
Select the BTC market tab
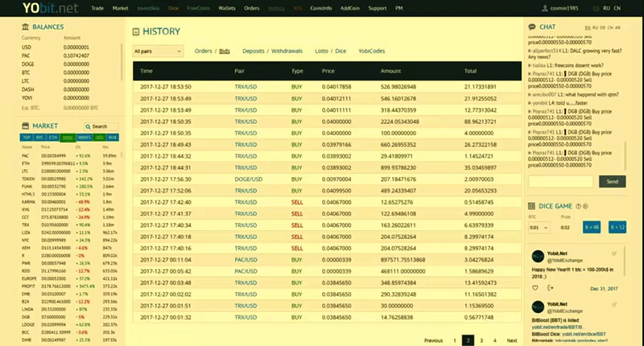[x=39, y=138]
